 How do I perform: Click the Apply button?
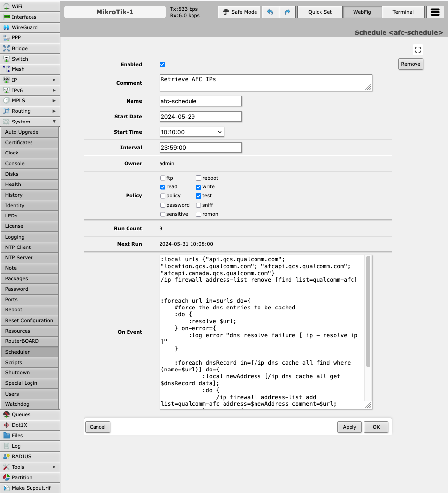[349, 427]
